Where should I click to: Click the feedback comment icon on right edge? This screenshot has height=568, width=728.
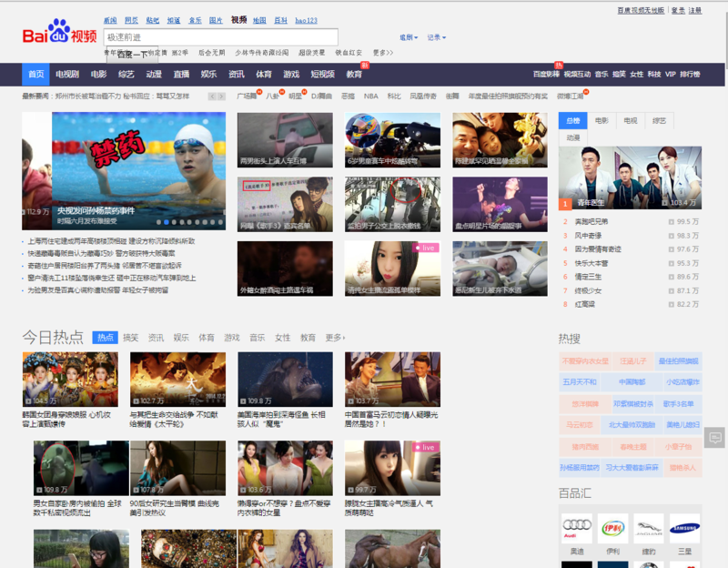tap(715, 437)
